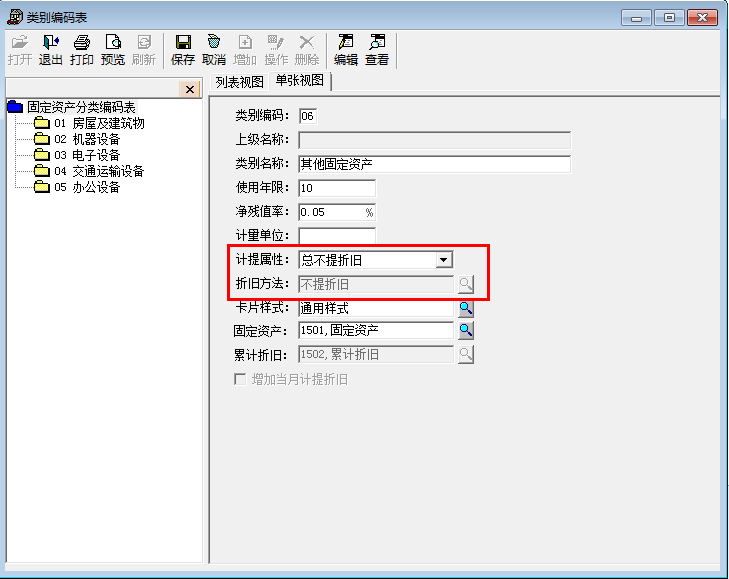Screen dimensions: 729x579
Task: Click the 打印 (Print) toolbar icon
Action: tap(82, 50)
